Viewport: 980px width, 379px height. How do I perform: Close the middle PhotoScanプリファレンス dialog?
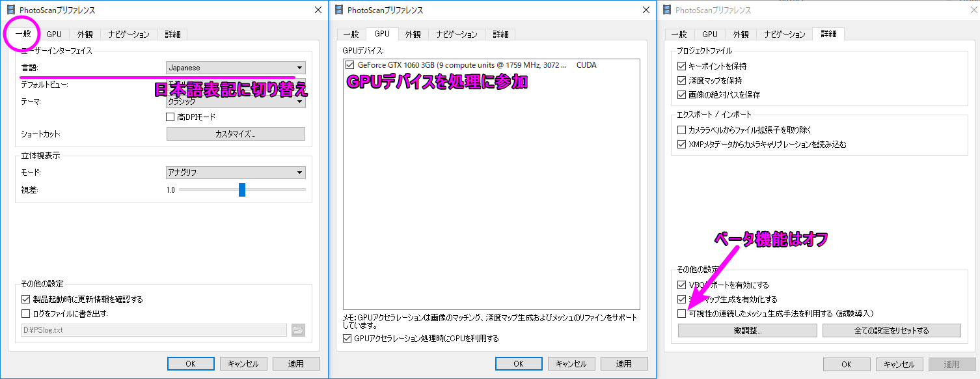click(x=646, y=10)
